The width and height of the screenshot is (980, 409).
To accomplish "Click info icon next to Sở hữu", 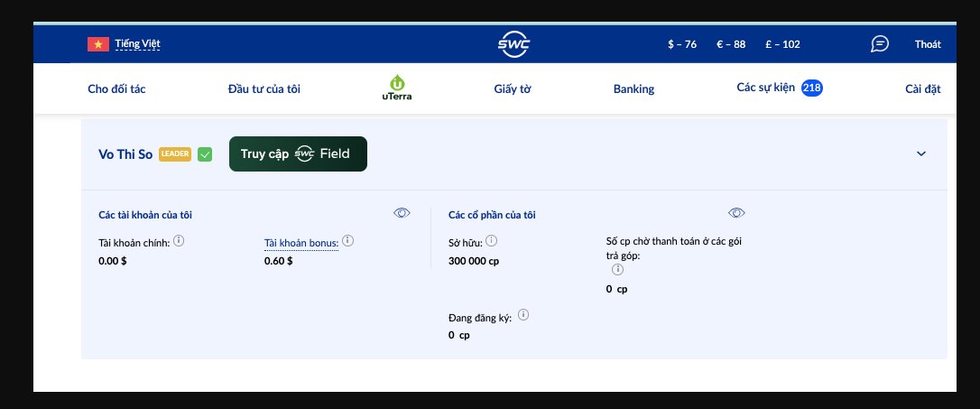I will point(491,241).
